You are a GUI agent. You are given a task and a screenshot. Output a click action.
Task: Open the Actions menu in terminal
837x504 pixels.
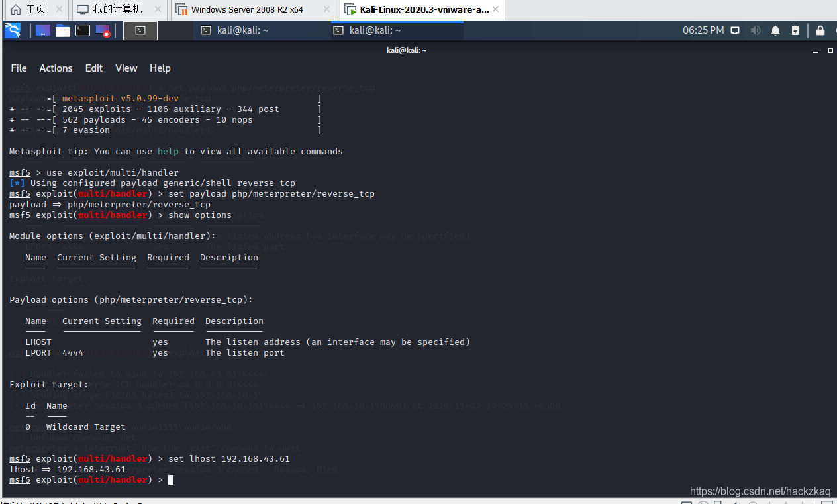56,68
